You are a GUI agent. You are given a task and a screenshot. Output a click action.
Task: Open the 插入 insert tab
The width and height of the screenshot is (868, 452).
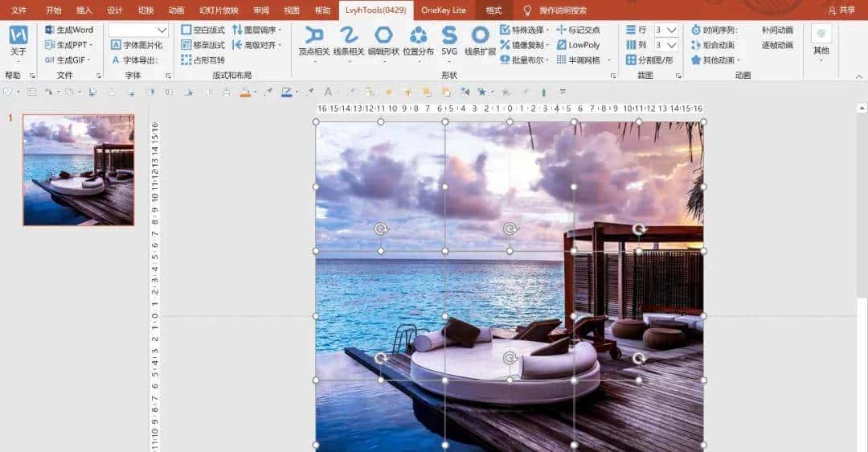(x=84, y=10)
